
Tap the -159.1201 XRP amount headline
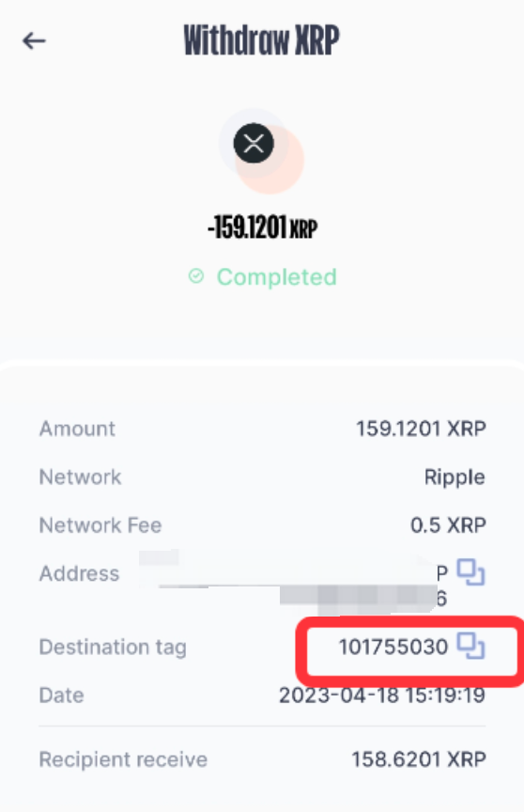(x=262, y=227)
